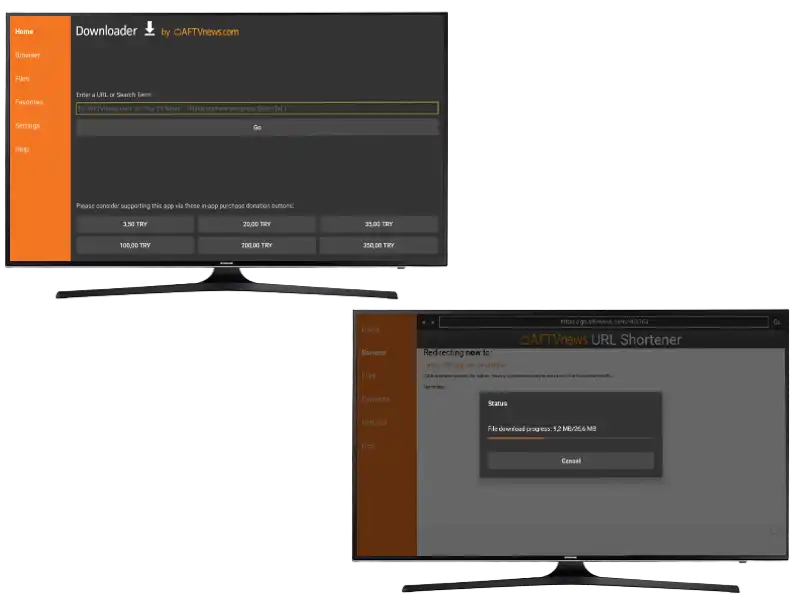Donate 20,00 TRY
This screenshot has height=600, width=800.
click(x=257, y=224)
